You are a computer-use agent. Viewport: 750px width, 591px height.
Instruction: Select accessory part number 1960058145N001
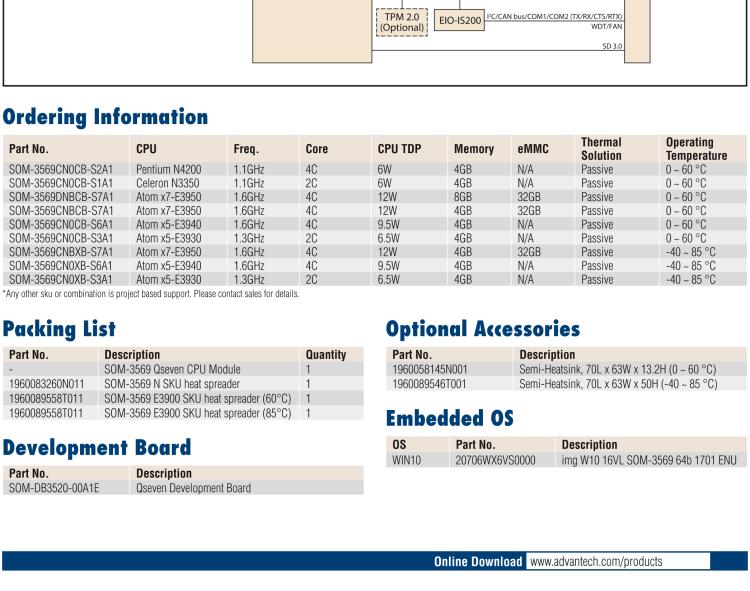(430, 369)
